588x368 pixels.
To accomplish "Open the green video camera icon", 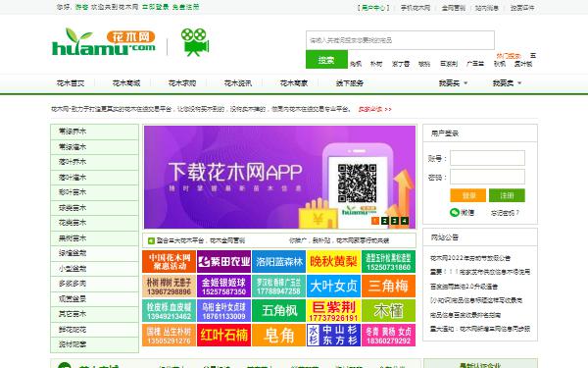I will [195, 41].
